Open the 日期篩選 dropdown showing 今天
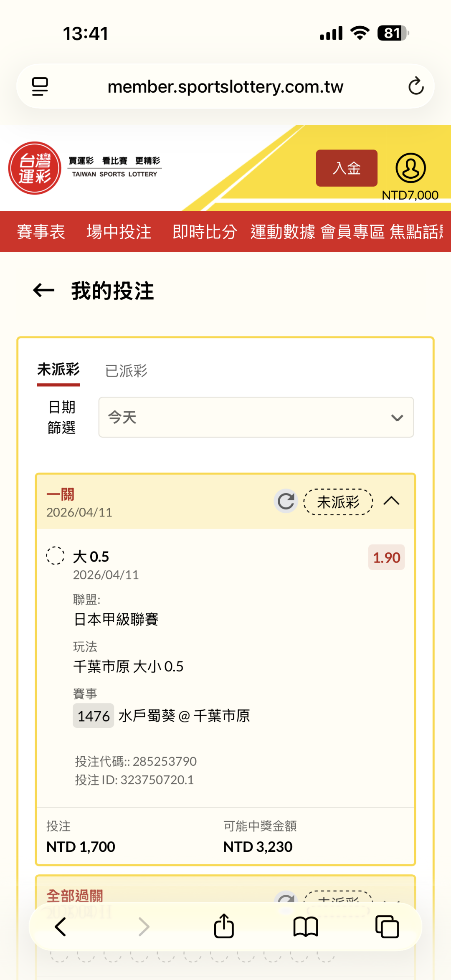This screenshot has height=980, width=451. [256, 417]
